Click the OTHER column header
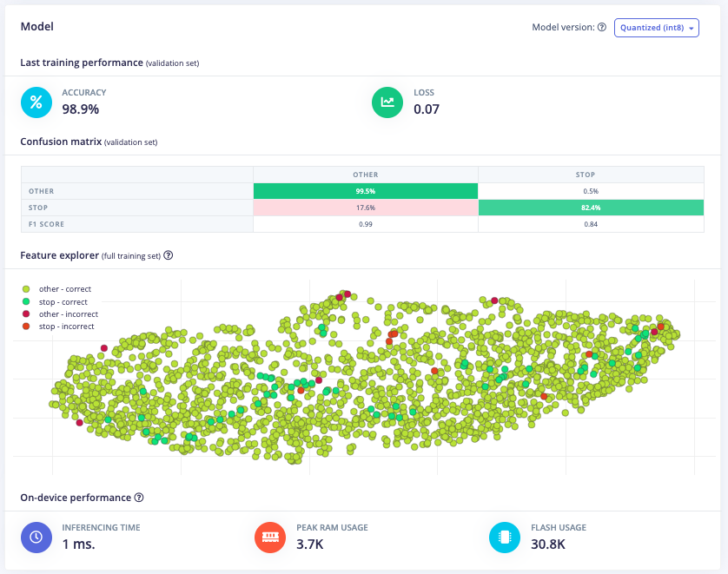 click(365, 175)
